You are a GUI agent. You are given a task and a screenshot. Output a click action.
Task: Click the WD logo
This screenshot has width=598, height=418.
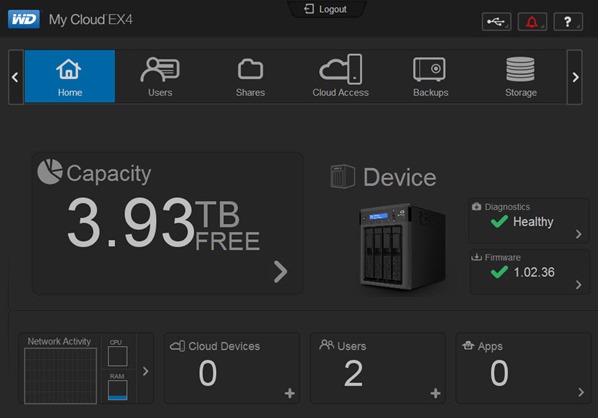[x=24, y=19]
